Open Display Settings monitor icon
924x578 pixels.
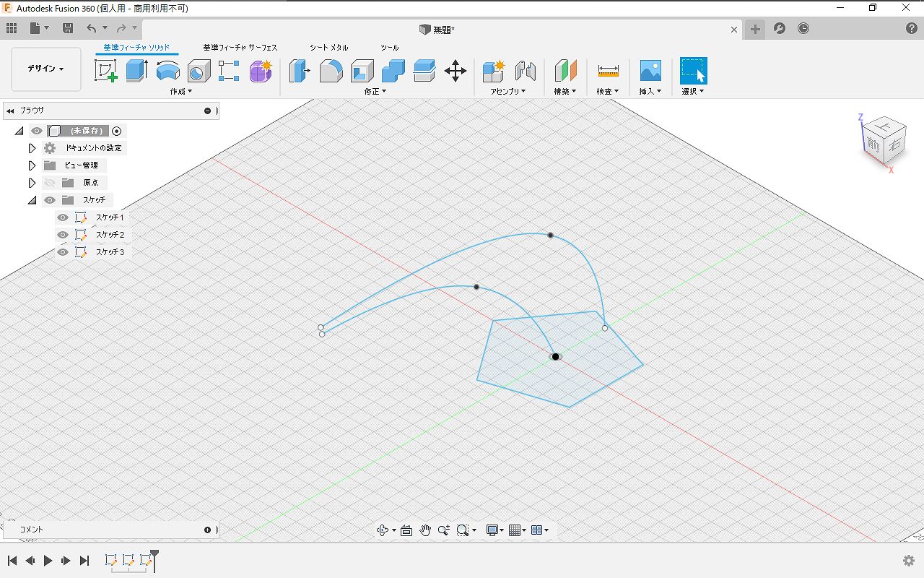493,530
